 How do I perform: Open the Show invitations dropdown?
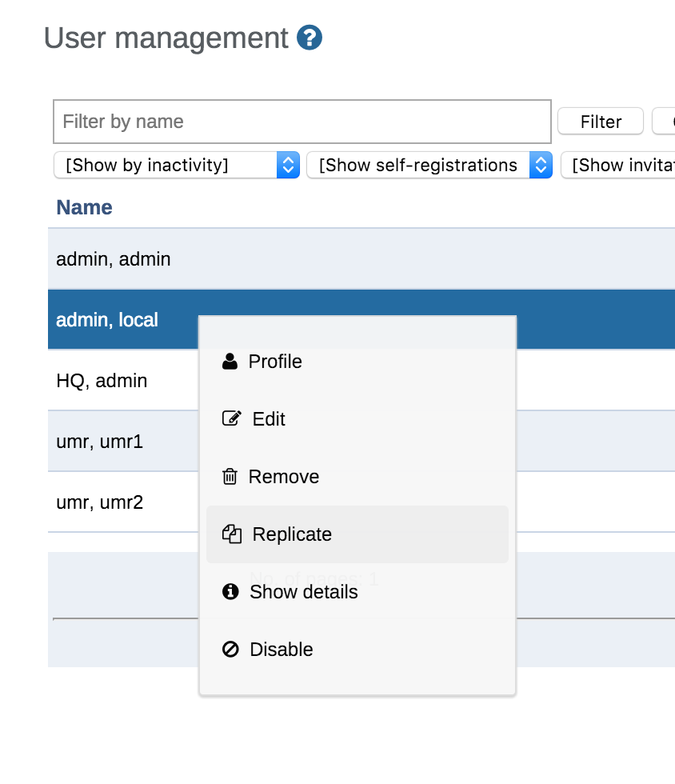(x=617, y=166)
